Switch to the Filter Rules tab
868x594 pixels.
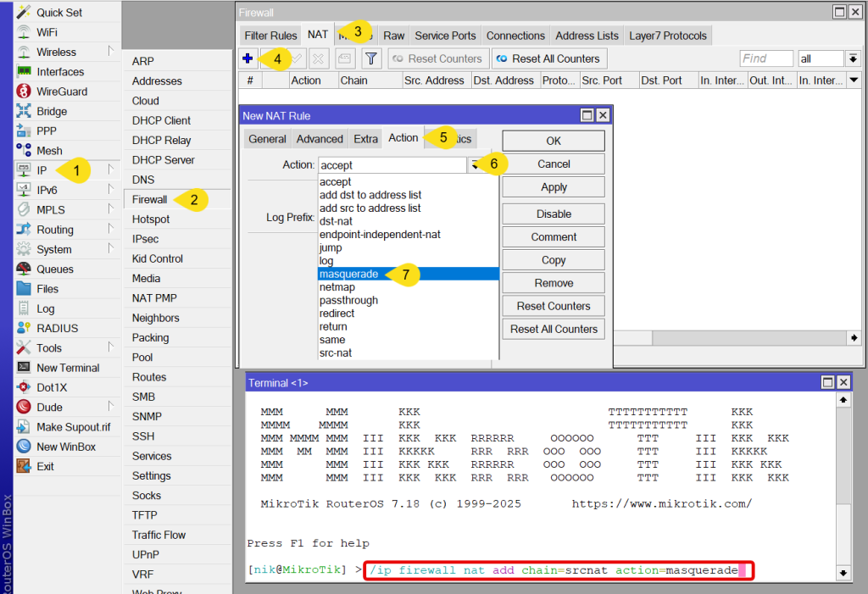[270, 36]
